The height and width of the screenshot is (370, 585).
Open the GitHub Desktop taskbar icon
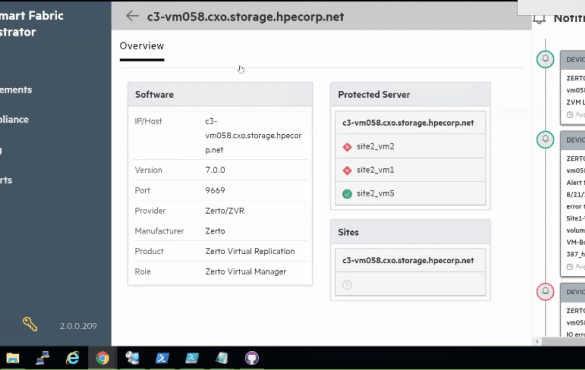(251, 358)
